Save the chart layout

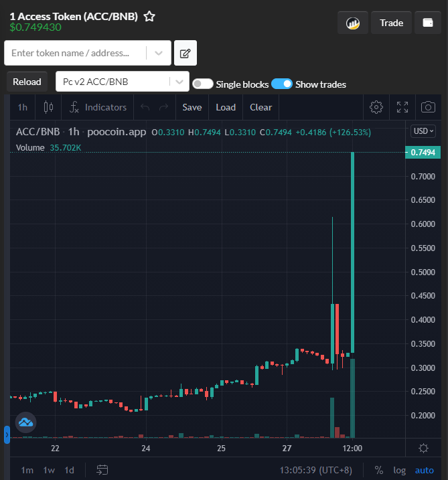192,108
